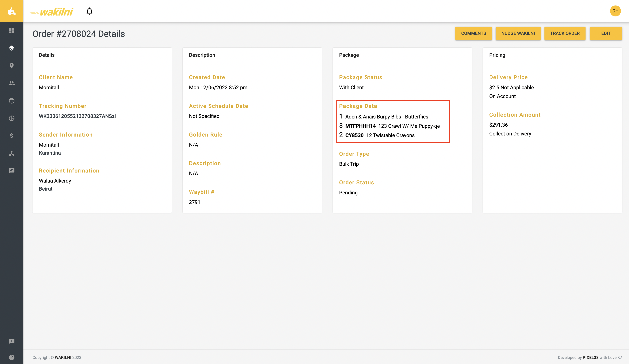Open the people group icon
The height and width of the screenshot is (364, 629).
(x=12, y=83)
